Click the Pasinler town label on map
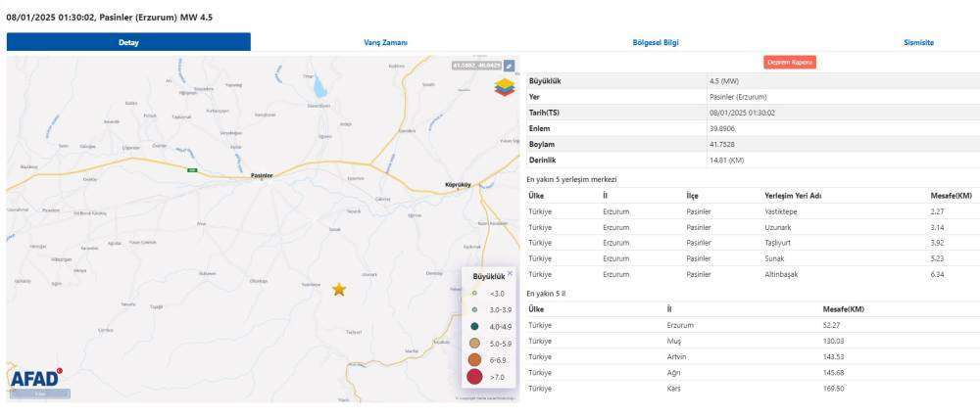This screenshot has height=417, width=980. pyautogui.click(x=262, y=176)
